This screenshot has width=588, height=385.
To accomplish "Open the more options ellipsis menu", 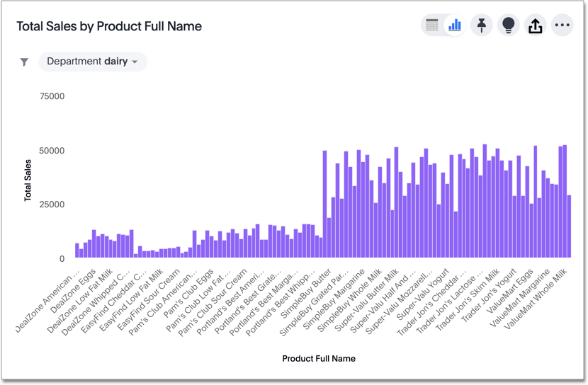I will (x=562, y=26).
